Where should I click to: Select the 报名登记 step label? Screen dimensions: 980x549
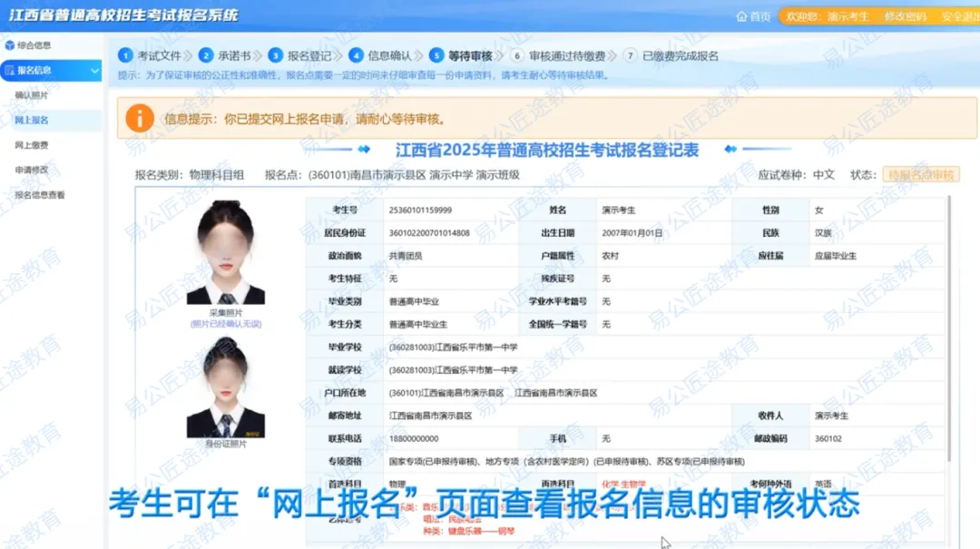309,55
